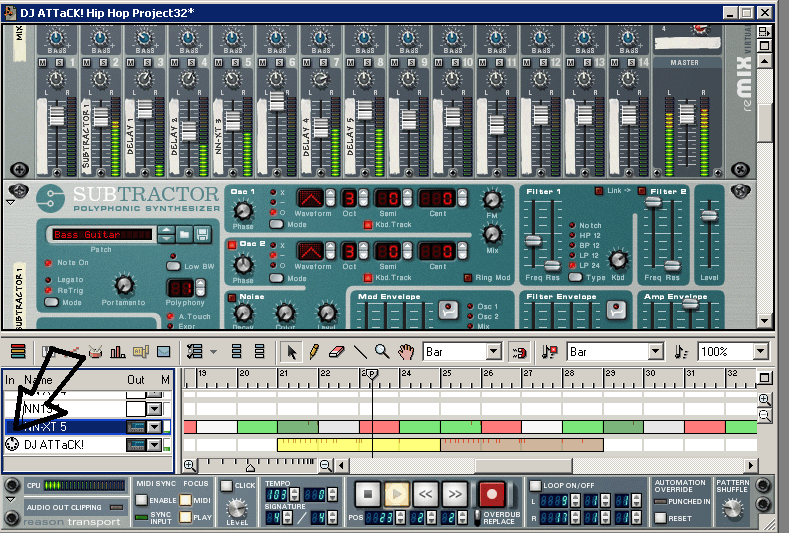Click the Rewind button
The width and height of the screenshot is (789, 533).
tap(426, 494)
